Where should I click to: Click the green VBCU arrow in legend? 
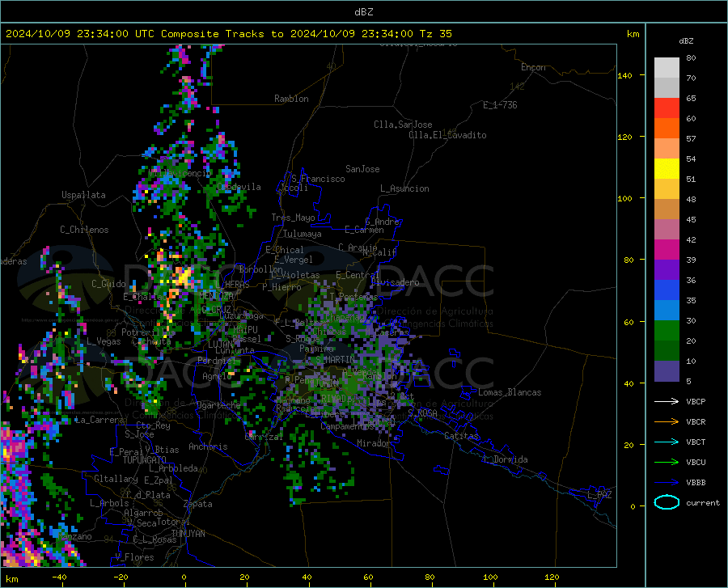pyautogui.click(x=667, y=463)
